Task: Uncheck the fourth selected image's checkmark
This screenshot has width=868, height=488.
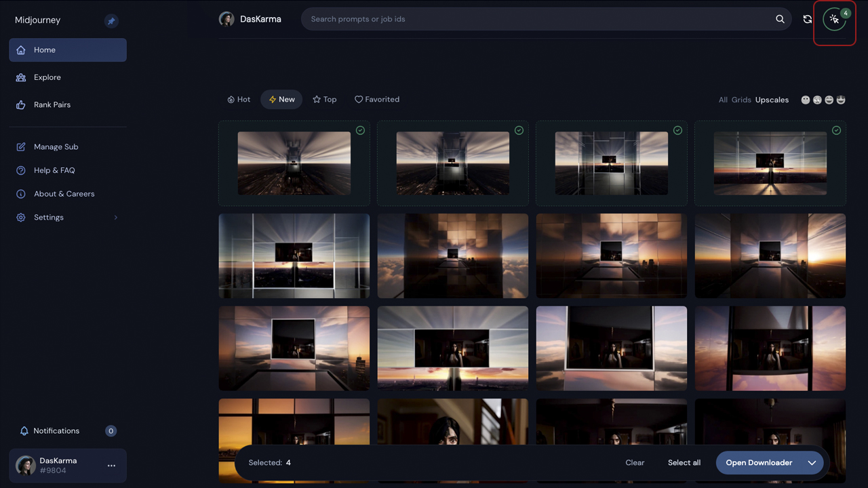Action: coord(836,131)
